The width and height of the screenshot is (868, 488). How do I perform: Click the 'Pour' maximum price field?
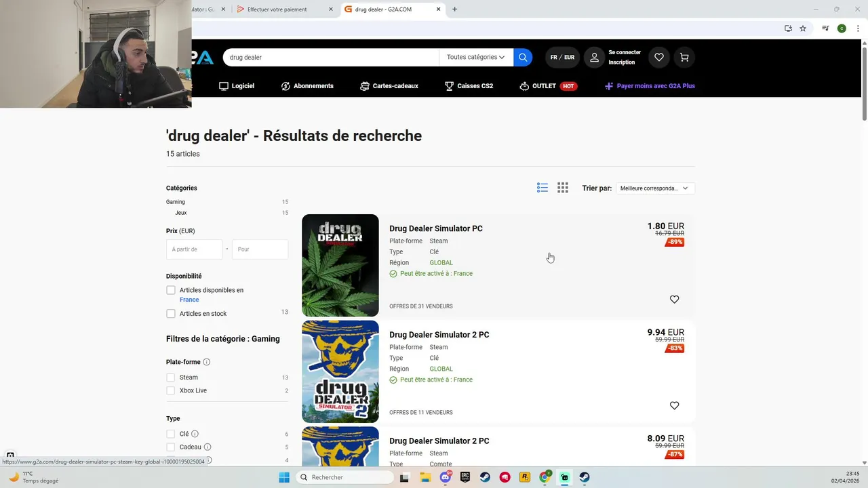click(x=260, y=249)
